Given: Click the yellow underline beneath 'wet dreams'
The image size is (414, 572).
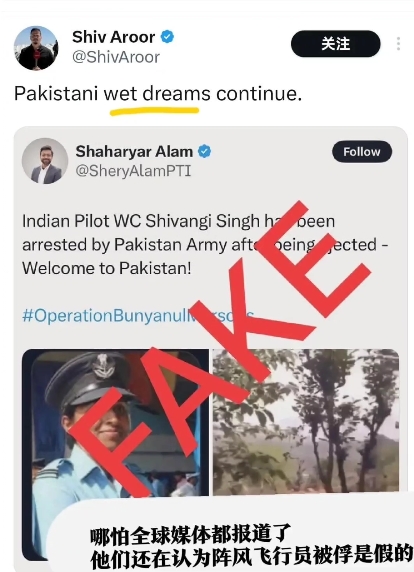Looking at the screenshot, I should 154,111.
